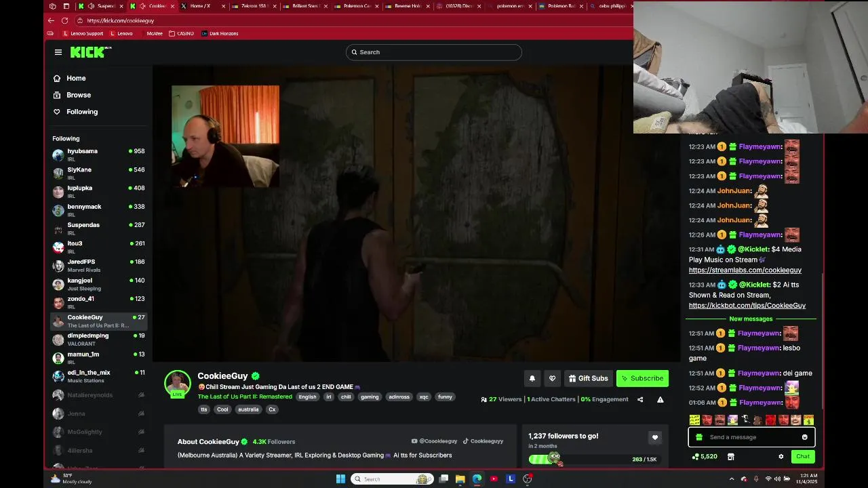Click The Last of Us Part II: Remastered category
This screenshot has height=488, width=868.
click(245, 396)
